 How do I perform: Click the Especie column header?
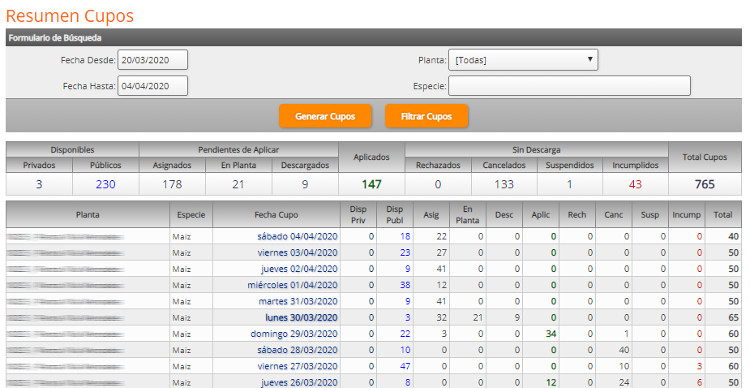(191, 215)
